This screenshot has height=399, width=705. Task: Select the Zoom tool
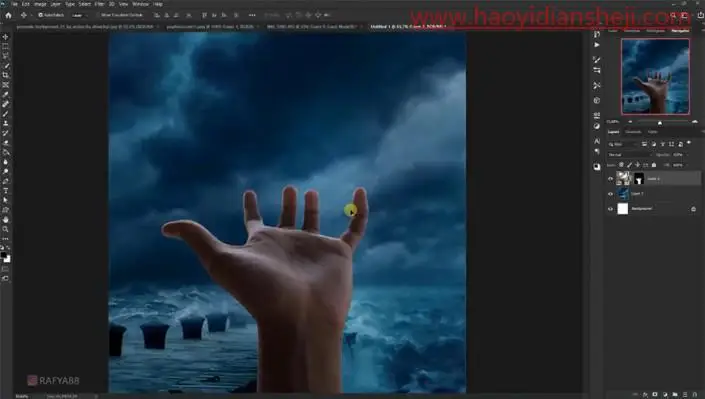pyautogui.click(x=5, y=229)
